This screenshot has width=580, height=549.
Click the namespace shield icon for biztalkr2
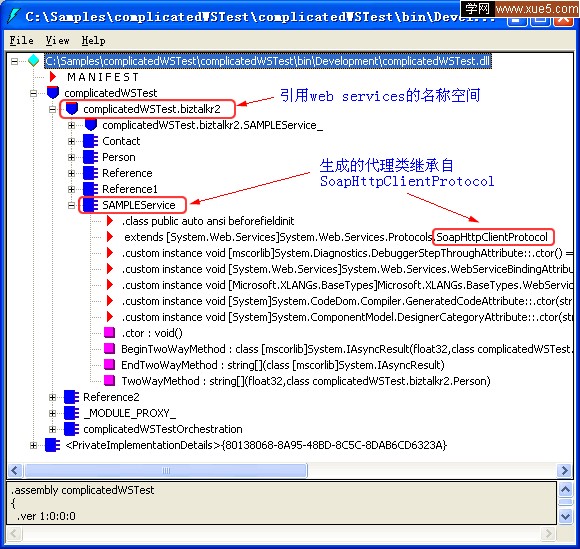(72, 109)
